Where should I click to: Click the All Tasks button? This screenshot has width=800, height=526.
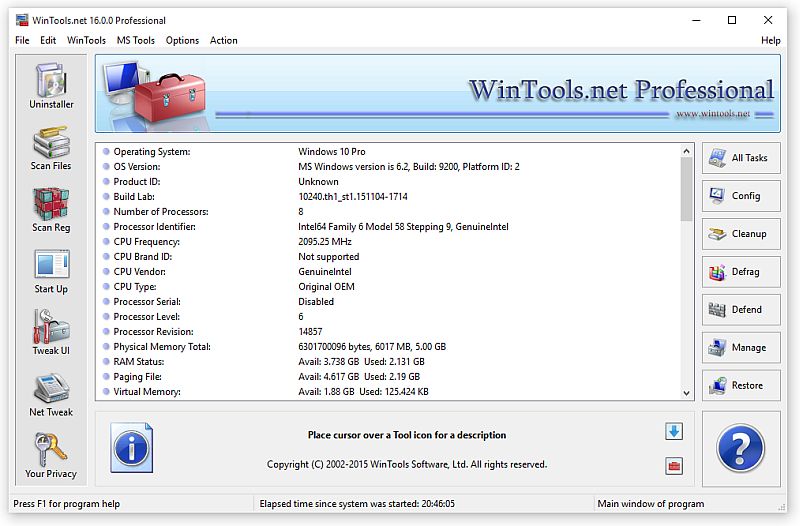point(741,158)
